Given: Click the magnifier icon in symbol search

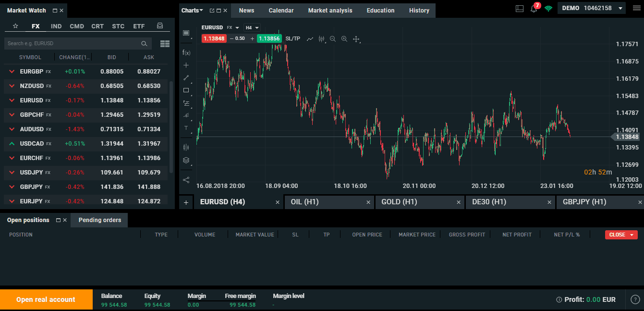Looking at the screenshot, I should 144,44.
